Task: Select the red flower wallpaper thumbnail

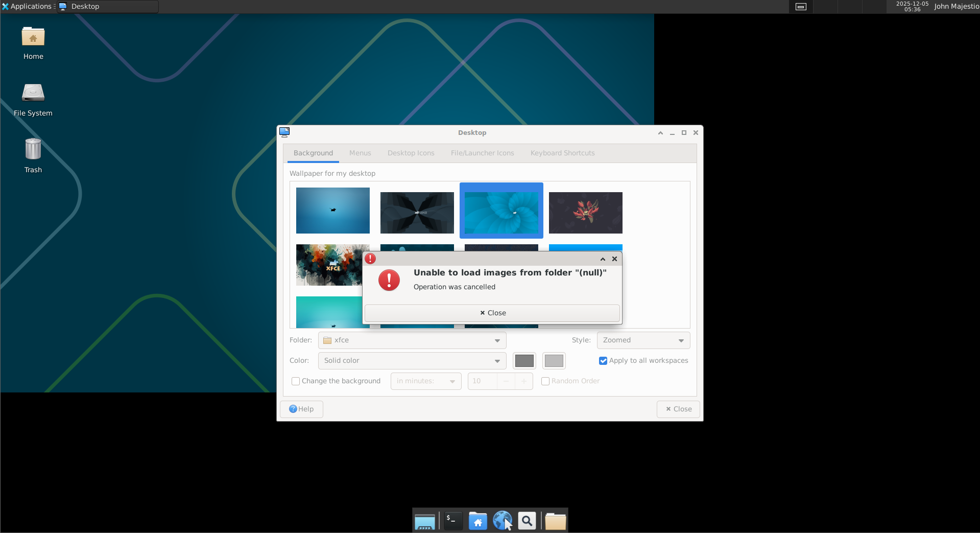Action: [585, 213]
